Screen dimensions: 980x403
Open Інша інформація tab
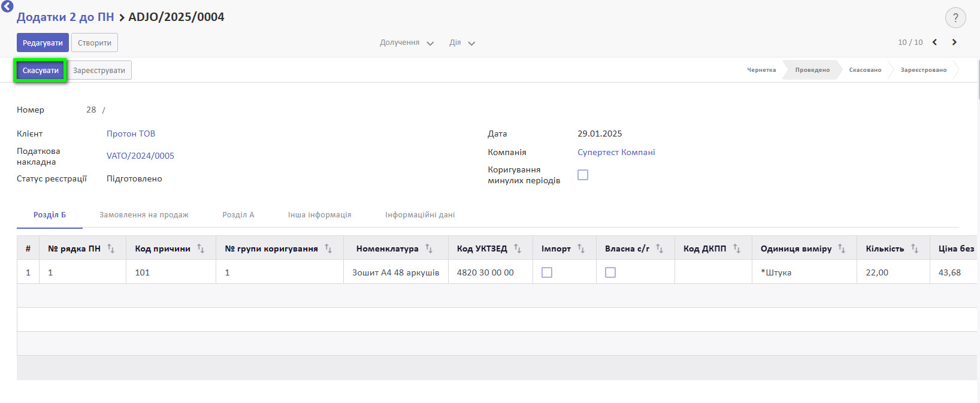320,215
